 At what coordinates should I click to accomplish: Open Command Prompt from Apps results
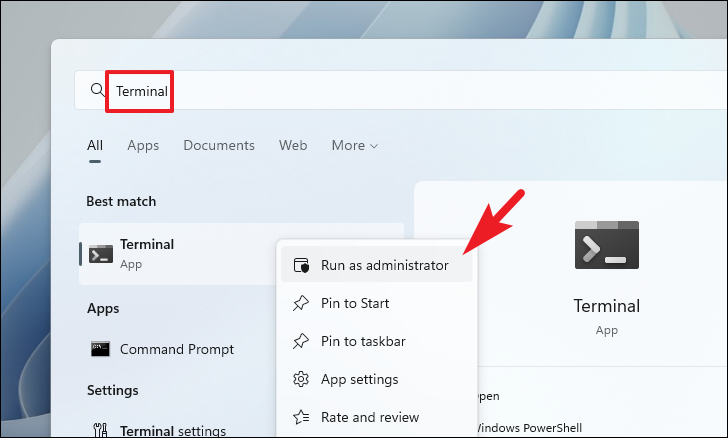(177, 349)
